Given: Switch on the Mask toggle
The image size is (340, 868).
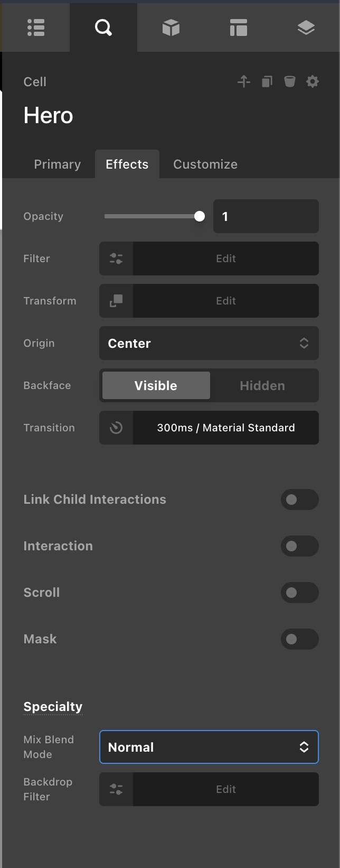Looking at the screenshot, I should click(300, 639).
